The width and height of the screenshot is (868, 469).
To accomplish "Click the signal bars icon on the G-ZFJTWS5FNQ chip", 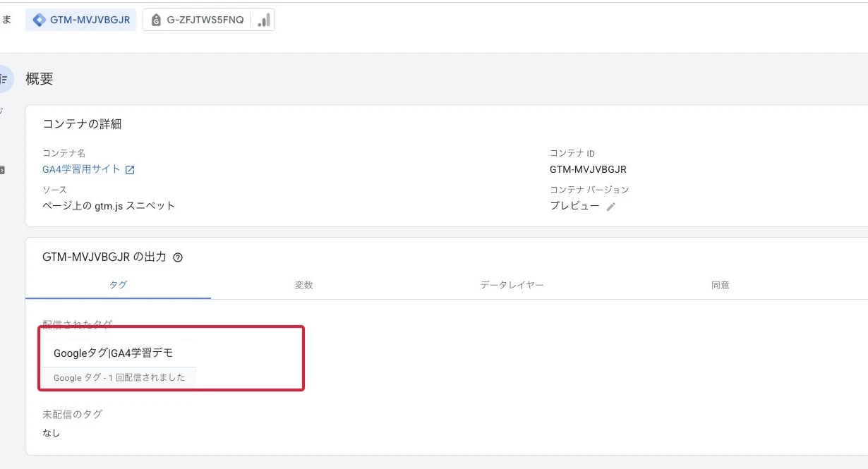I will (x=263, y=20).
